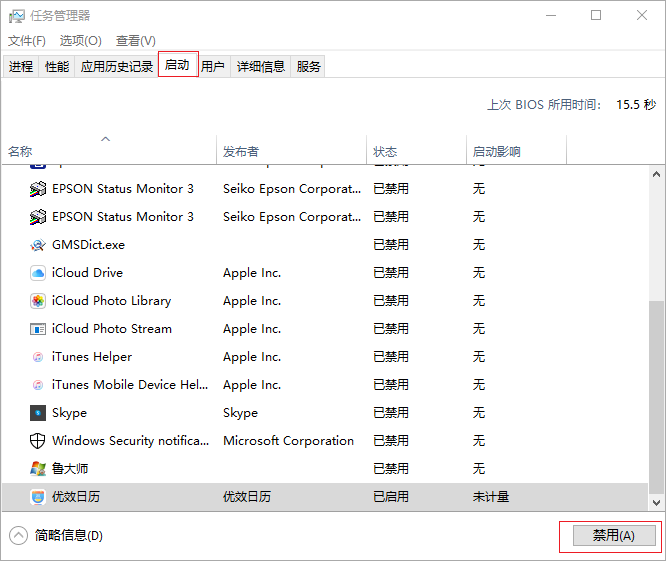Viewport: 666px width, 561px height.
Task: Switch to the 应用历史记录 tab
Action: click(116, 66)
